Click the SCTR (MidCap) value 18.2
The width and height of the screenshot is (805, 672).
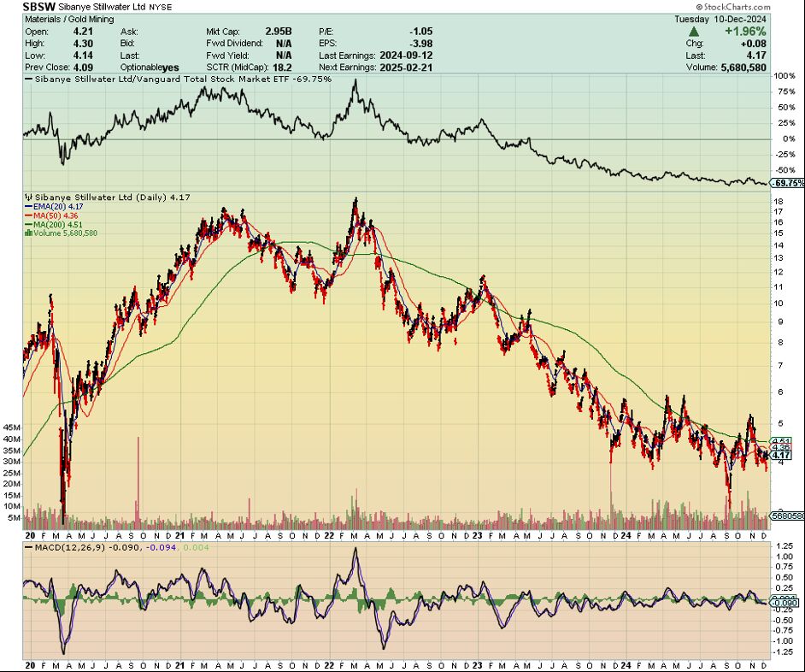pyautogui.click(x=282, y=68)
